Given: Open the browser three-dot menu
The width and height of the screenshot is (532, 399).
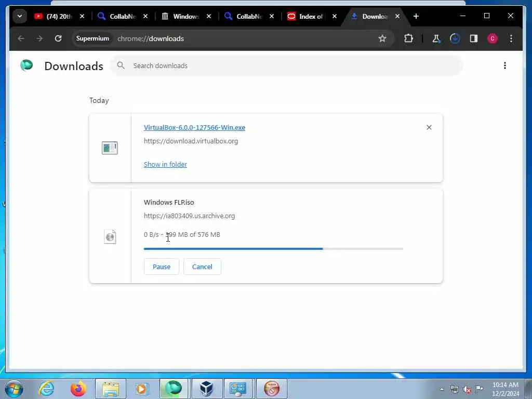Looking at the screenshot, I should pos(511,38).
